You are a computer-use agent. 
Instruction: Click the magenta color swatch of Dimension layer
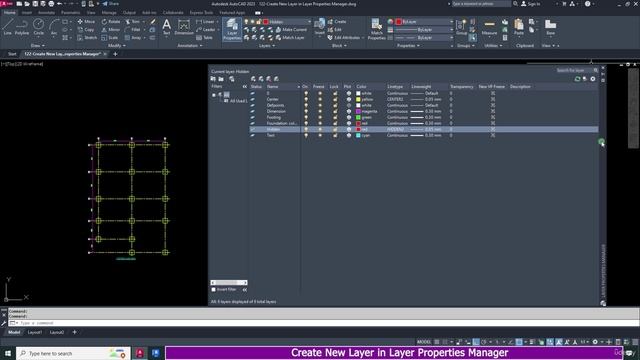[358, 111]
